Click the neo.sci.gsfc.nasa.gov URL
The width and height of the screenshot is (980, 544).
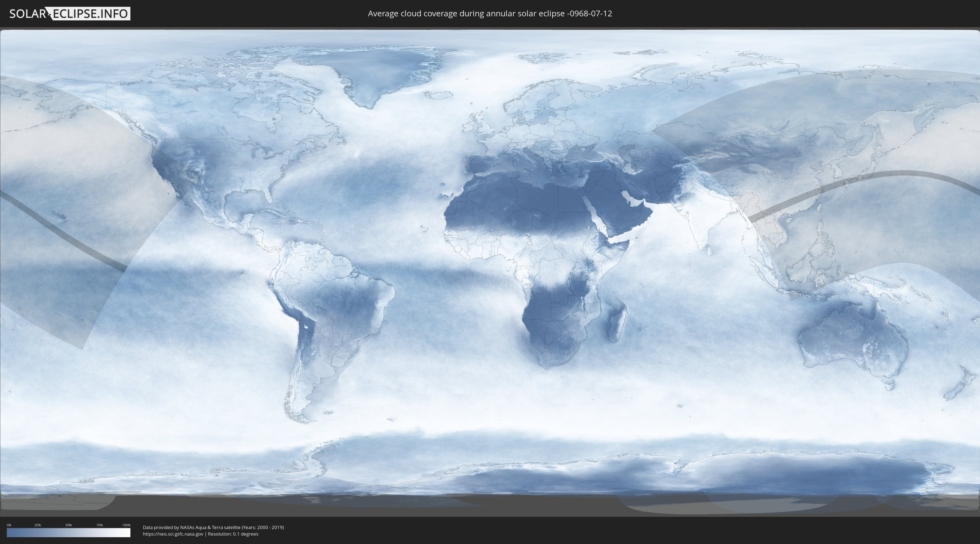click(173, 534)
